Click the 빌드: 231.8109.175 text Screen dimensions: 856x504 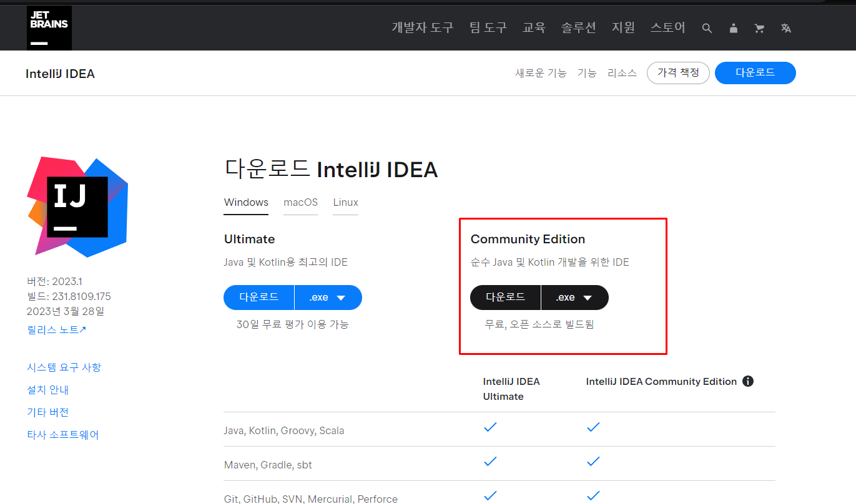(69, 296)
